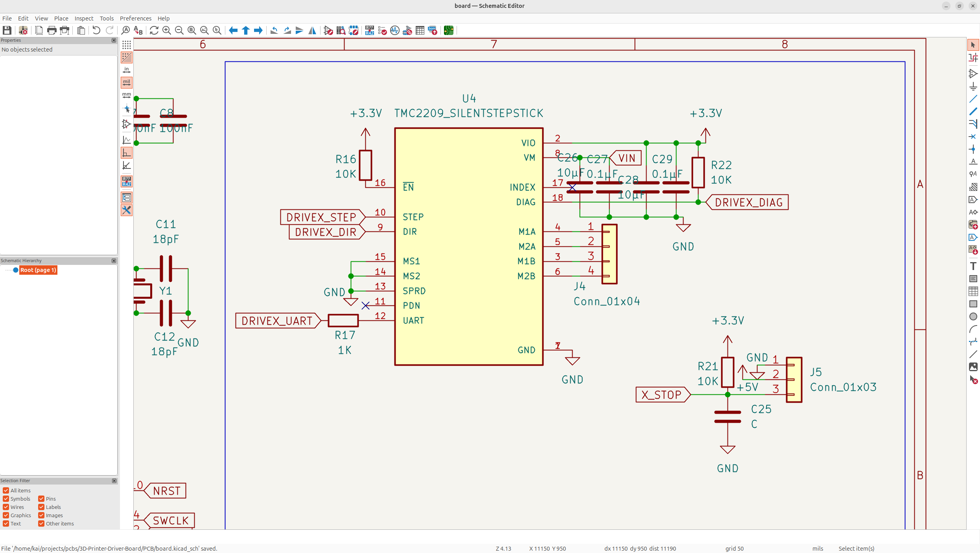Viewport: 980px width, 553px height.
Task: Open the Simulator
Action: pyautogui.click(x=395, y=30)
